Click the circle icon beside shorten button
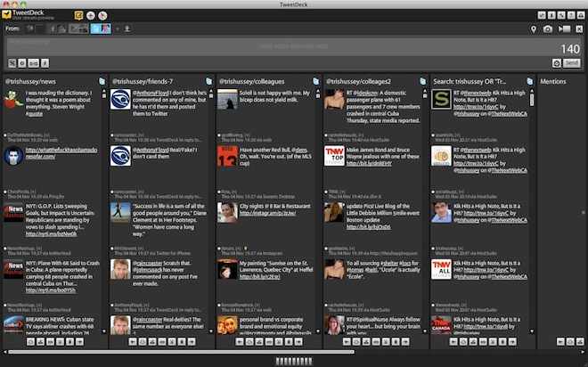The height and width of the screenshot is (367, 588). pos(22,63)
